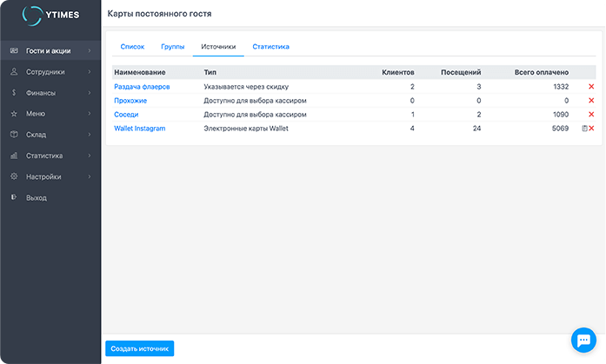The height and width of the screenshot is (364, 606).
Task: Click the gear icon next to Настройки
Action: [14, 176]
